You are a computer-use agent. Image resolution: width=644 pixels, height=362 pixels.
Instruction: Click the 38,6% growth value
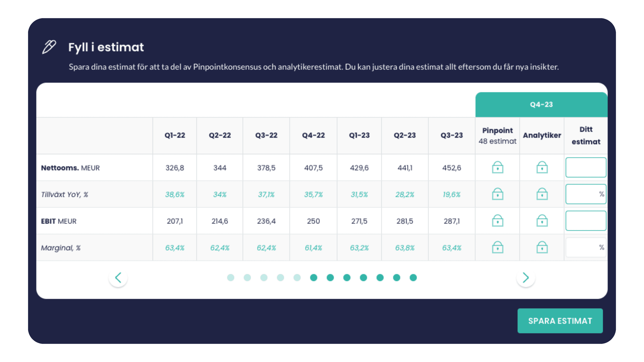click(175, 195)
